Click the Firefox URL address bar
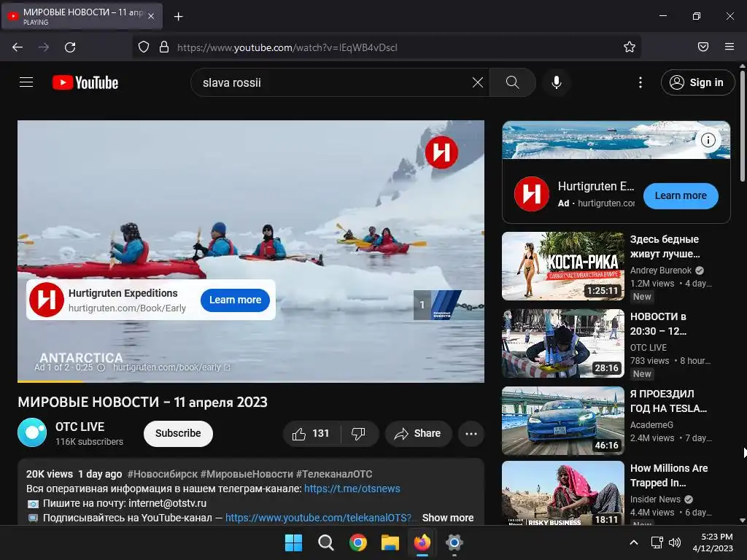 386,47
